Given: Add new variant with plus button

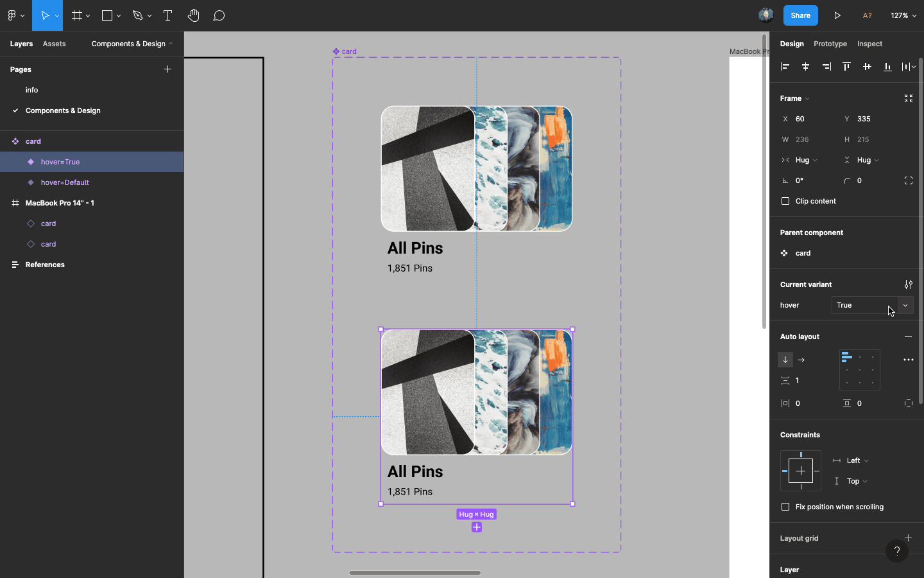Looking at the screenshot, I should pyautogui.click(x=476, y=527).
